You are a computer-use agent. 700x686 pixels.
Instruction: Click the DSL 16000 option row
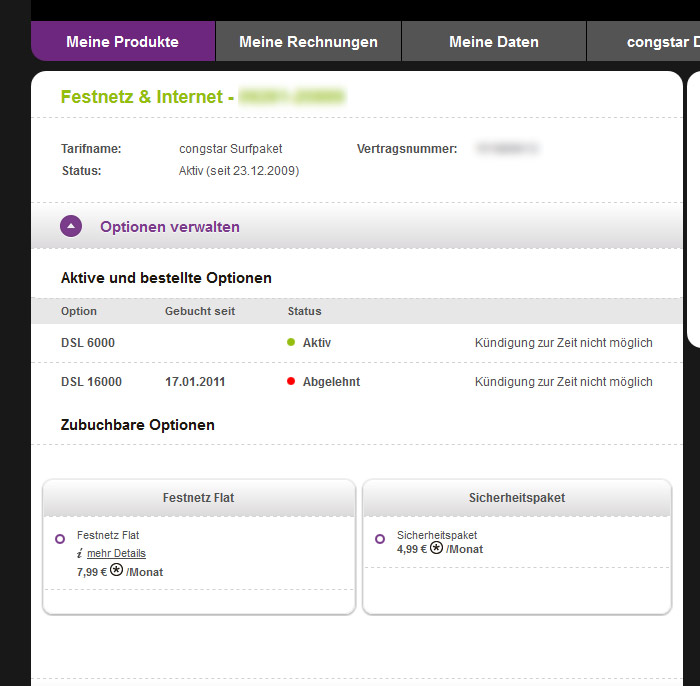coord(91,382)
